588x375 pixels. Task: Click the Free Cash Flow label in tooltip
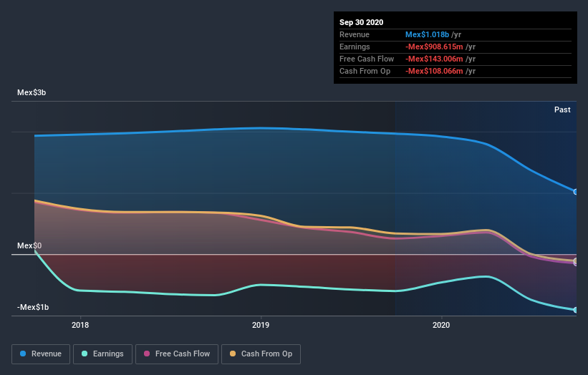click(x=367, y=59)
